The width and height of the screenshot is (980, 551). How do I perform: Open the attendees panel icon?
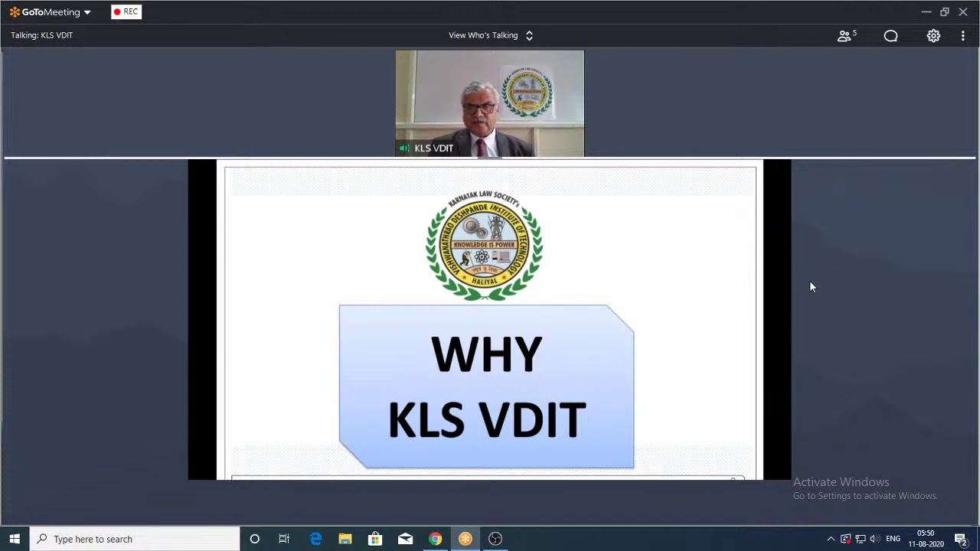pyautogui.click(x=846, y=35)
